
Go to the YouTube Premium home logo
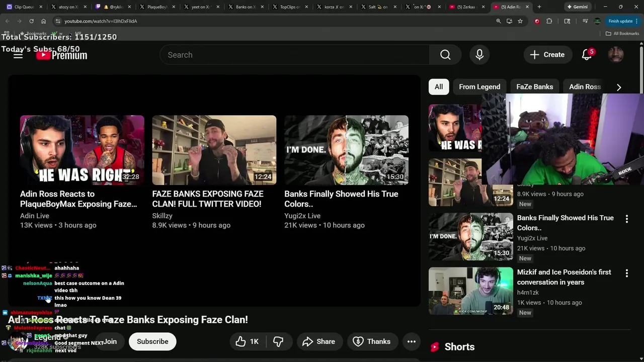point(62,55)
